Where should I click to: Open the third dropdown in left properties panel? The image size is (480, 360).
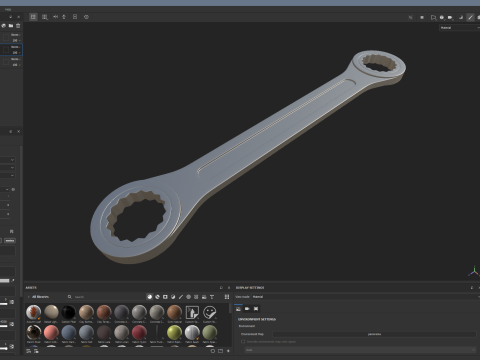[7, 176]
